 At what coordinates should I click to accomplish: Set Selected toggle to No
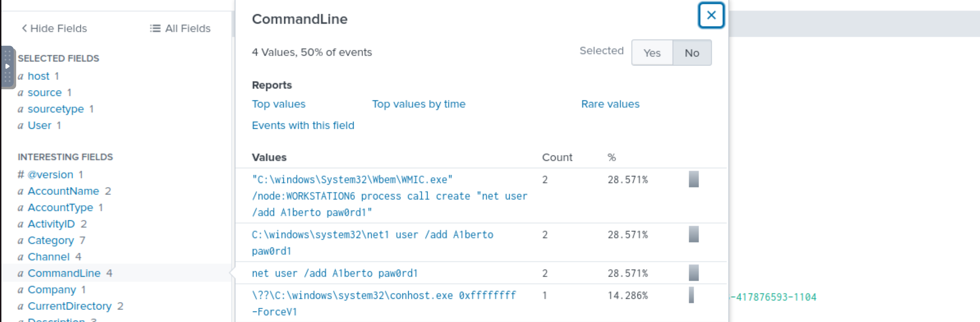(x=692, y=53)
